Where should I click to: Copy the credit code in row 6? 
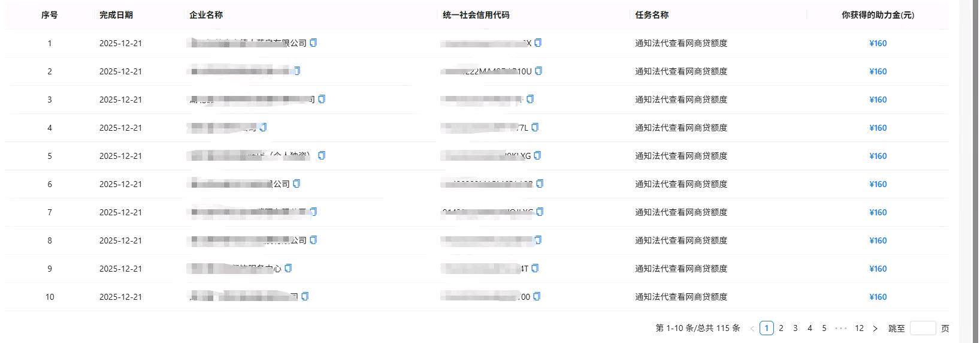coord(540,184)
